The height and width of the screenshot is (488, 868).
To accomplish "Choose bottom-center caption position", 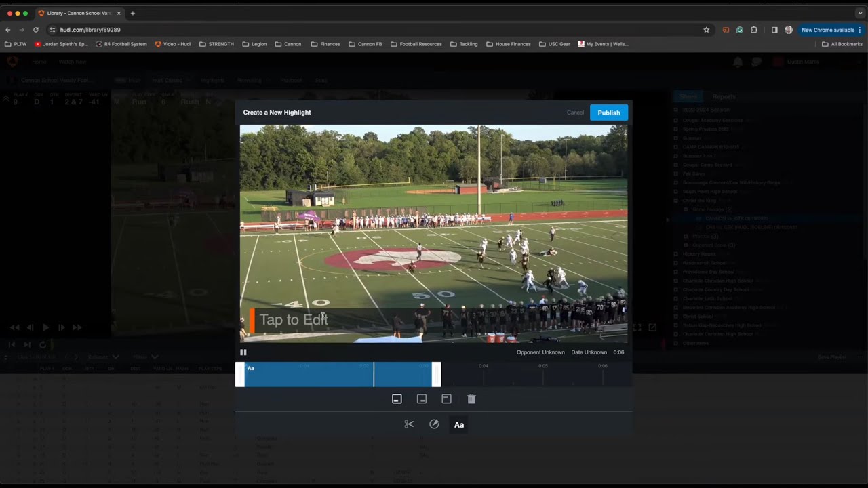I will click(422, 399).
